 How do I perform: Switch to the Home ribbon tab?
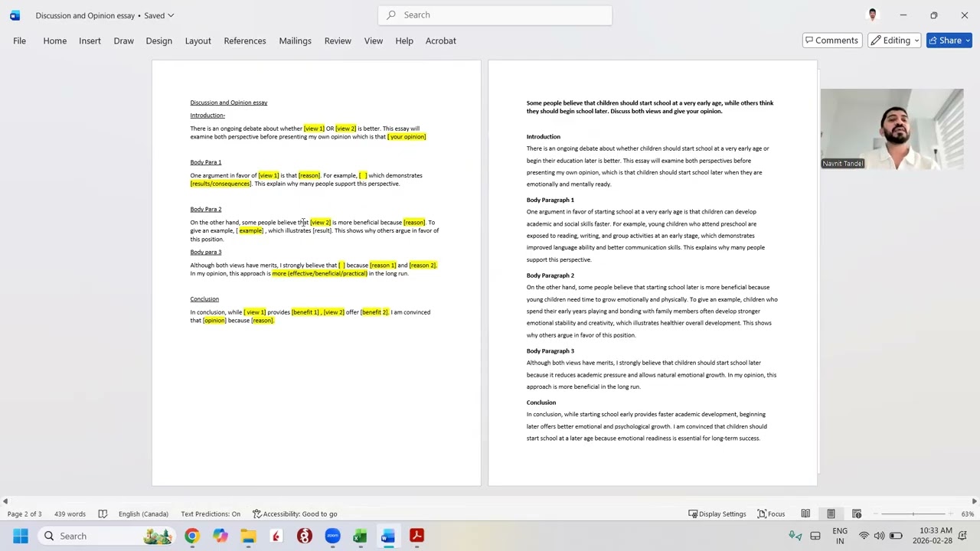54,41
